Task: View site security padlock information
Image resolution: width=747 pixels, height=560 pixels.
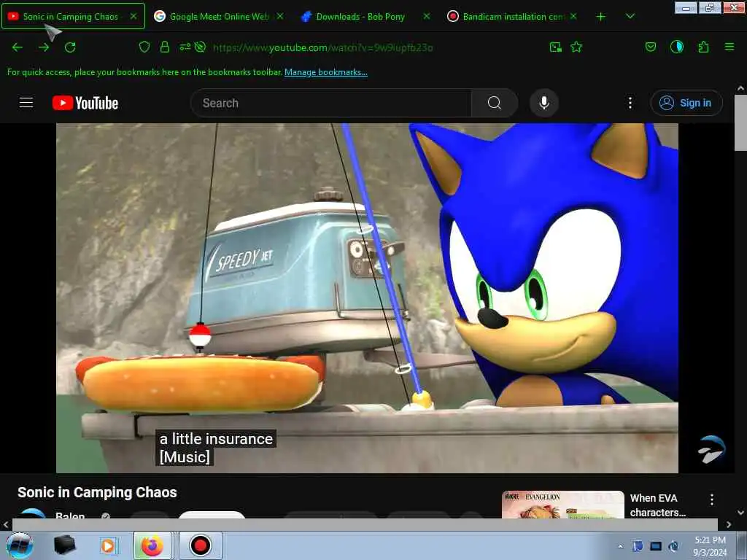Action: (165, 47)
